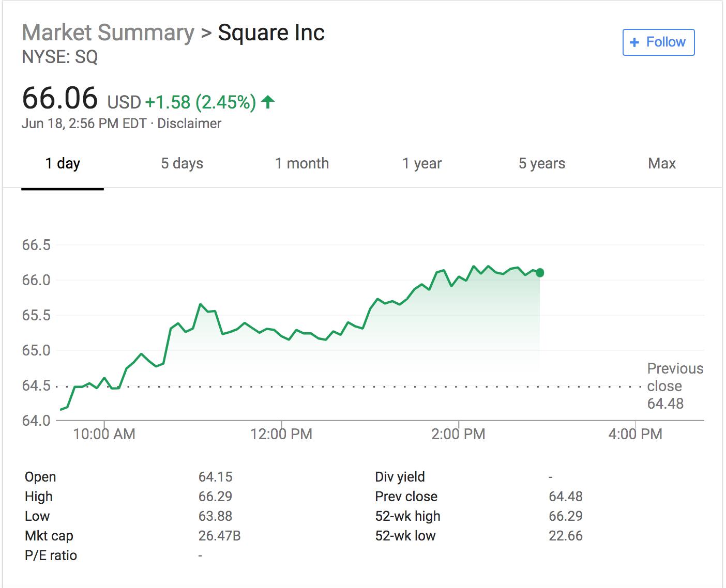Click the Previous close 64.48 chart label
The width and height of the screenshot is (726, 588).
675,386
